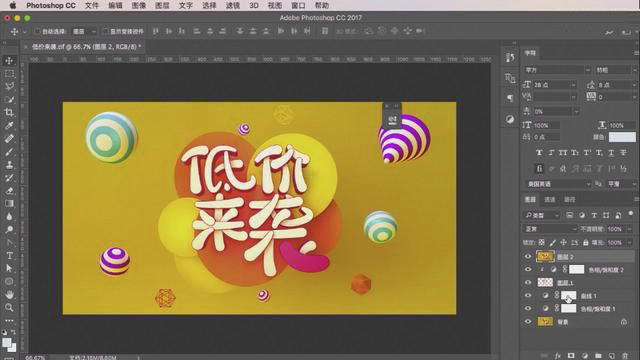Toggle lock all icon in Layers panel

pyautogui.click(x=585, y=242)
